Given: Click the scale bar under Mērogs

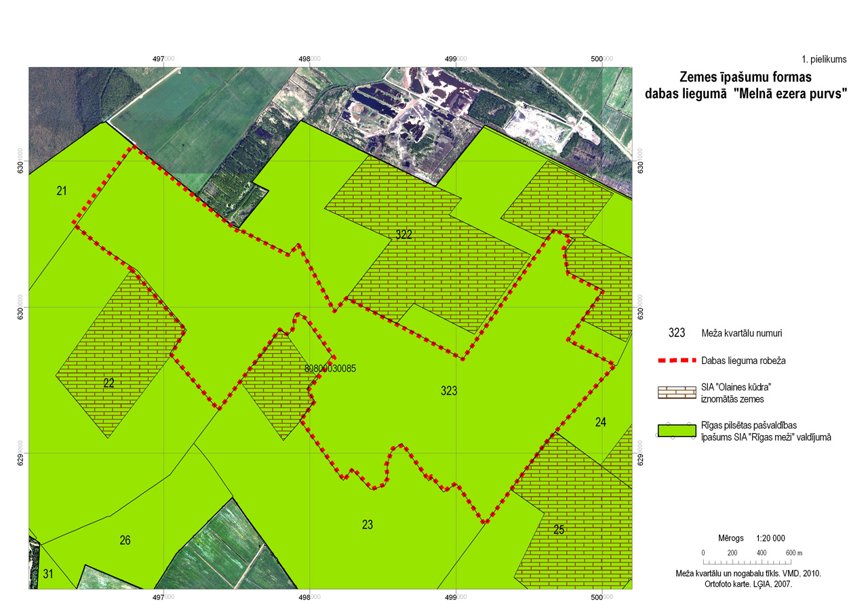Looking at the screenshot, I should [x=746, y=562].
